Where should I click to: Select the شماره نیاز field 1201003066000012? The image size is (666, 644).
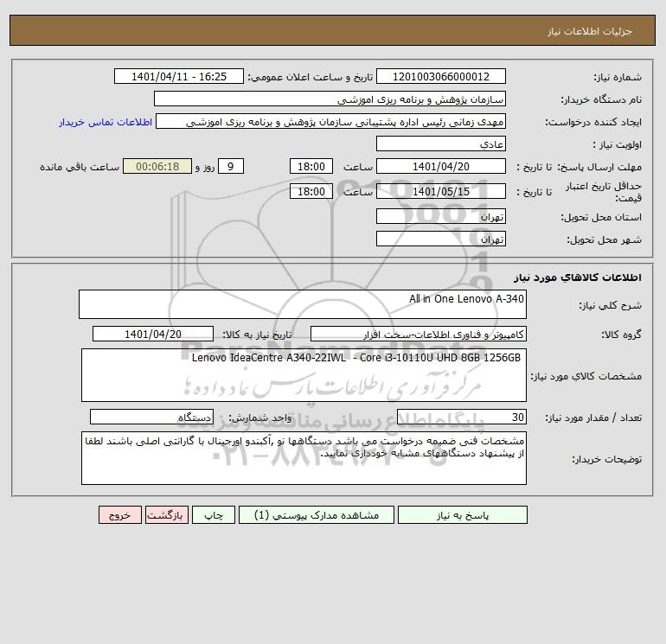441,76
